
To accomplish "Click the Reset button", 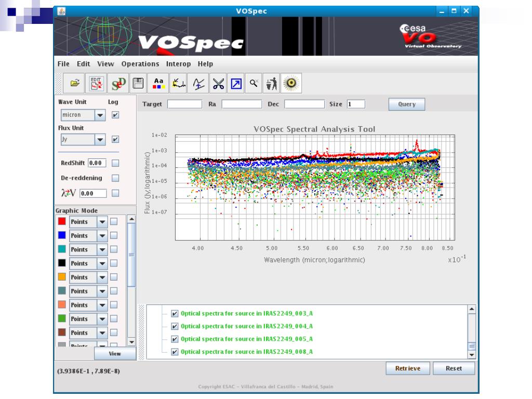I will tap(454, 368).
